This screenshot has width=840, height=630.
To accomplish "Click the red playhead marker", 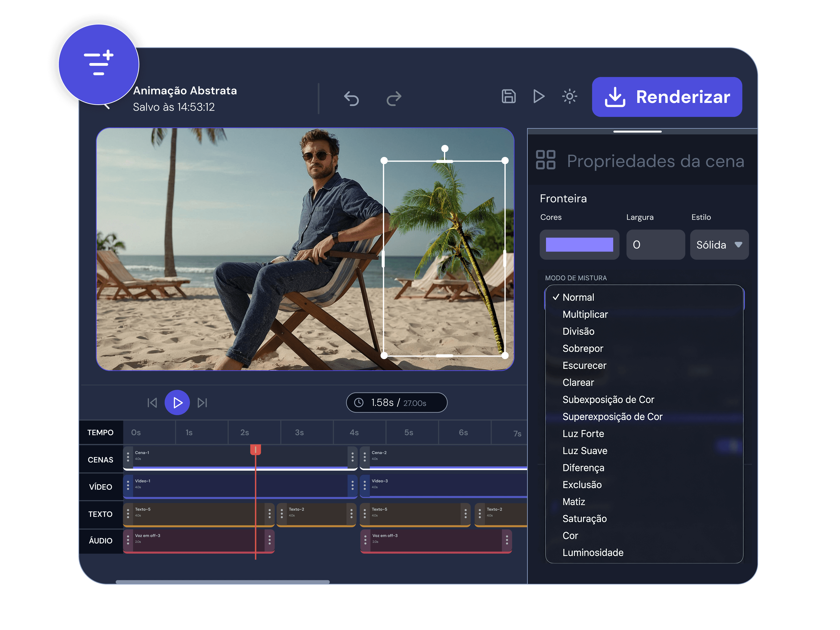I will point(255,450).
